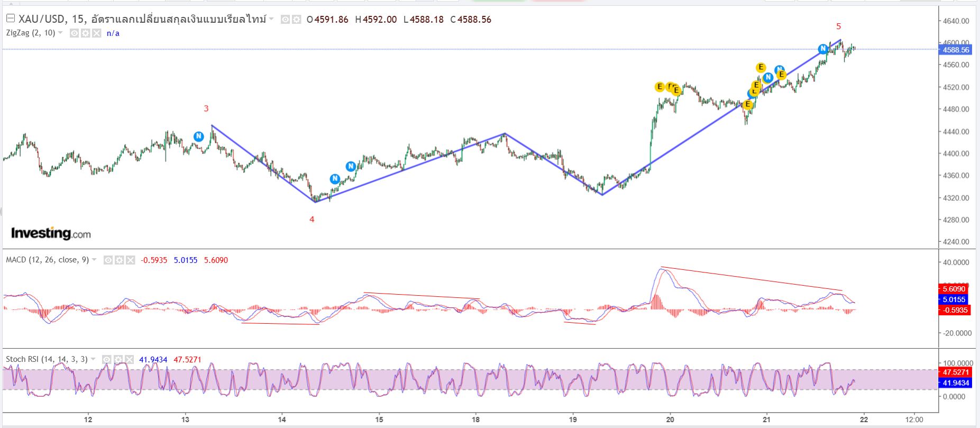Screen dimensions: 980x428
Task: Click the 4240.00 price scale label
Action: click(956, 242)
